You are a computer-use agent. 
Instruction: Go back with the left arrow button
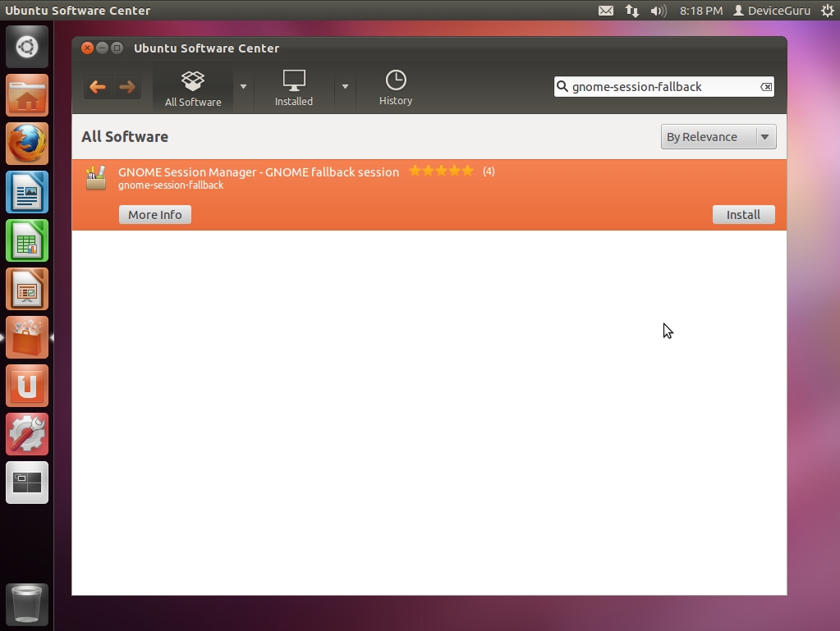98,87
